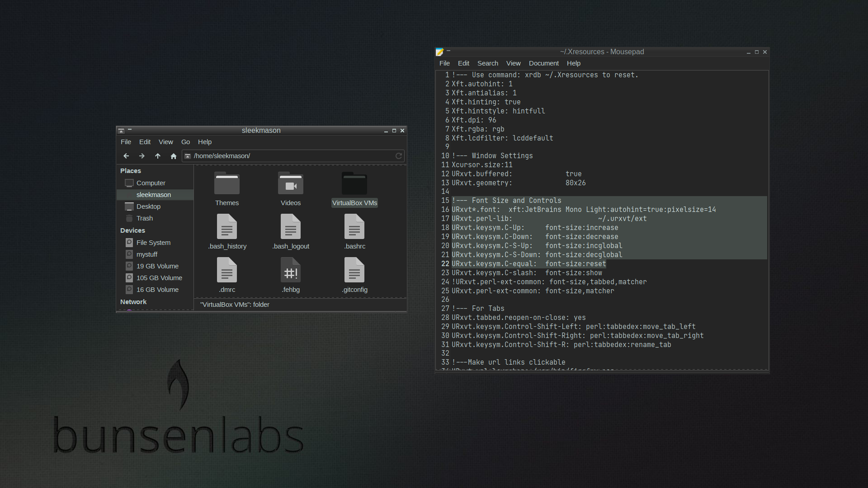This screenshot has height=488, width=868.
Task: Open File System device
Action: point(155,243)
